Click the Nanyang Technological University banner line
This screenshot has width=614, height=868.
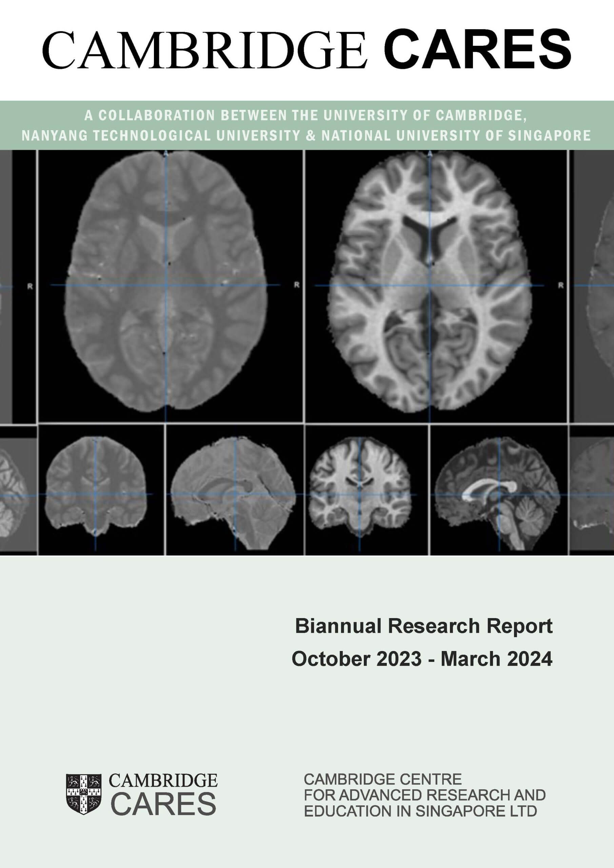306,136
